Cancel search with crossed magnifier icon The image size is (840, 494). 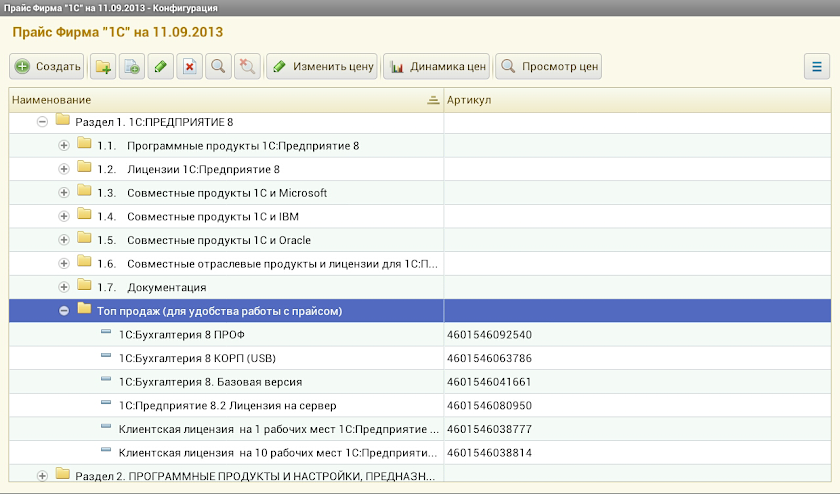[248, 66]
